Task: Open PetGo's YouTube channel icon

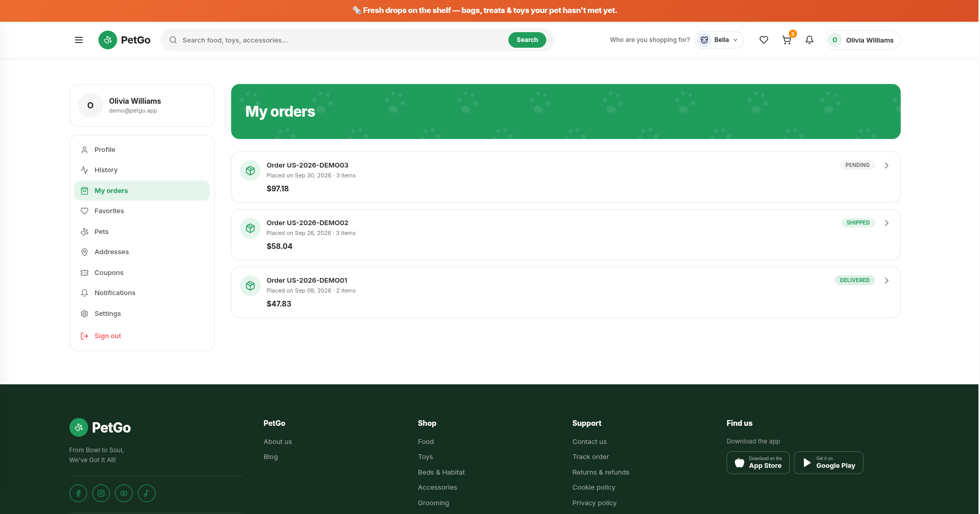Action: tap(124, 493)
